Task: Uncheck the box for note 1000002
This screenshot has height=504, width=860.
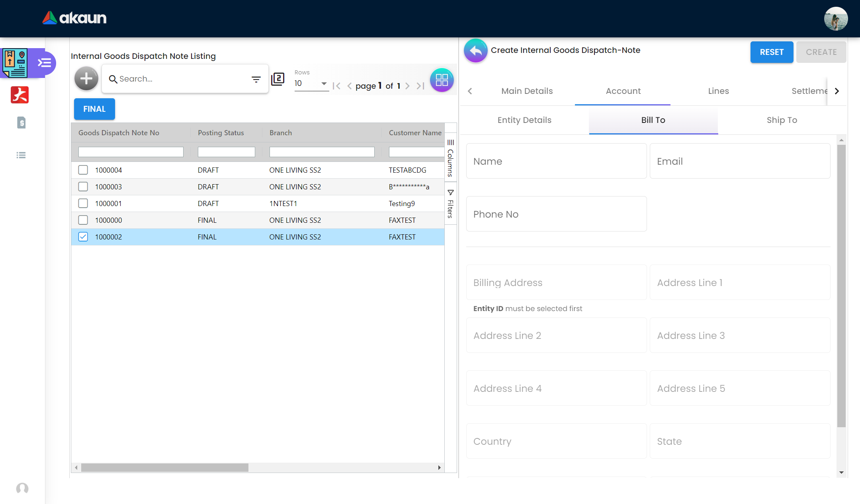Action: (83, 237)
